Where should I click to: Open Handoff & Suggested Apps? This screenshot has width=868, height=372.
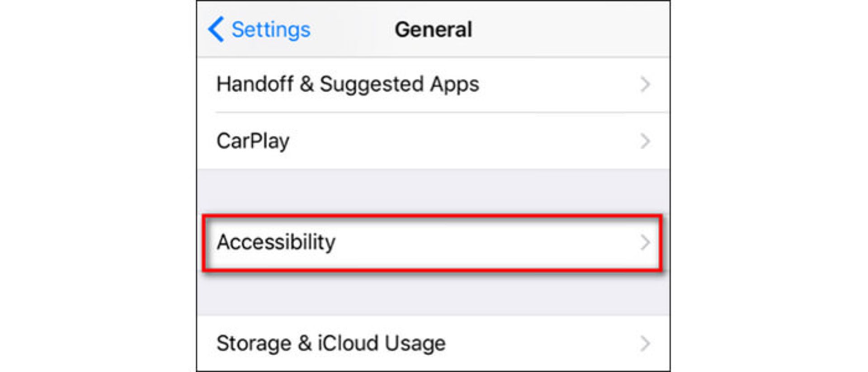347,85
